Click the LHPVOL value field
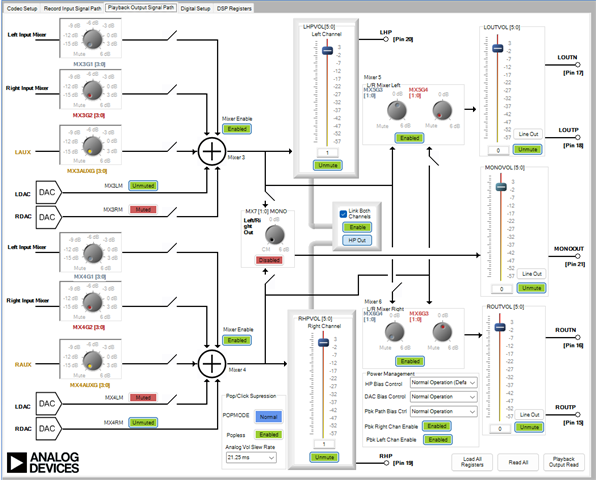This screenshot has height=480, width=596. 327,153
